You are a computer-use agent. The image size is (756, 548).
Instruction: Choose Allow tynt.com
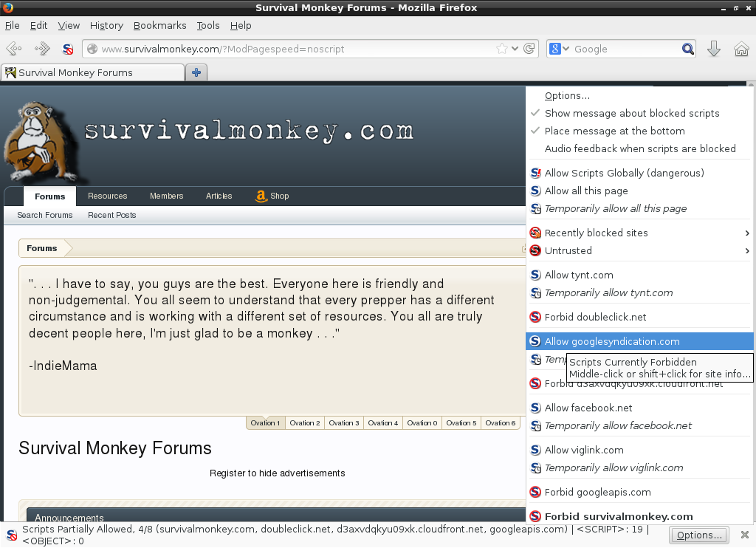pyautogui.click(x=639, y=275)
